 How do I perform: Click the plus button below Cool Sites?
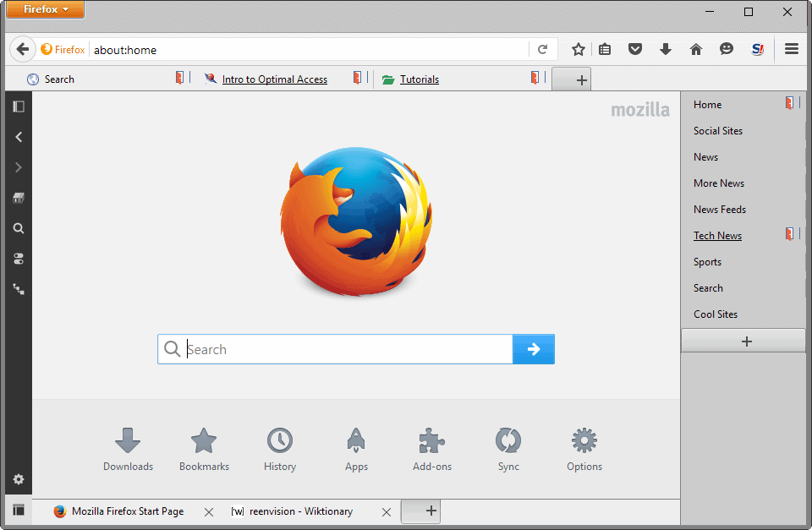point(745,341)
